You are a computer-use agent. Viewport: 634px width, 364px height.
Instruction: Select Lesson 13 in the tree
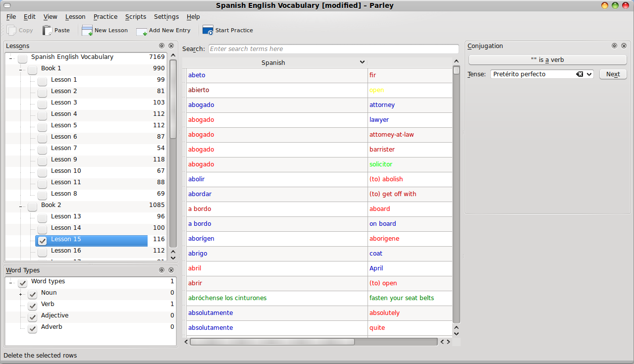tap(66, 216)
